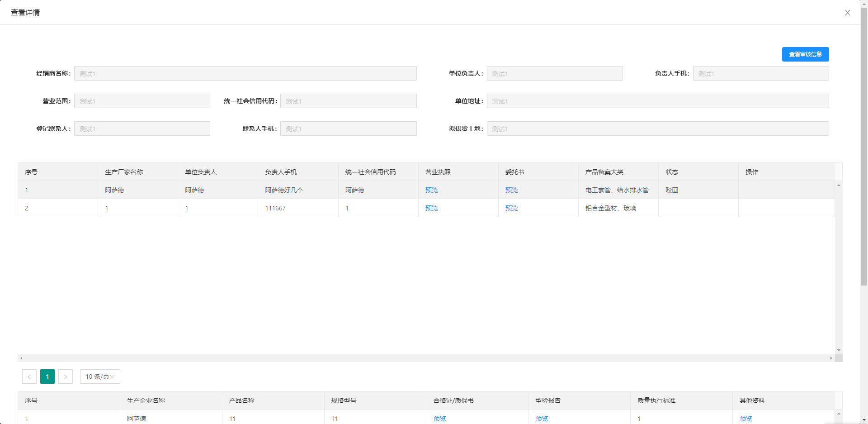Click horizontal scrollbar left arrow
This screenshot has width=868, height=424.
pos(21,358)
